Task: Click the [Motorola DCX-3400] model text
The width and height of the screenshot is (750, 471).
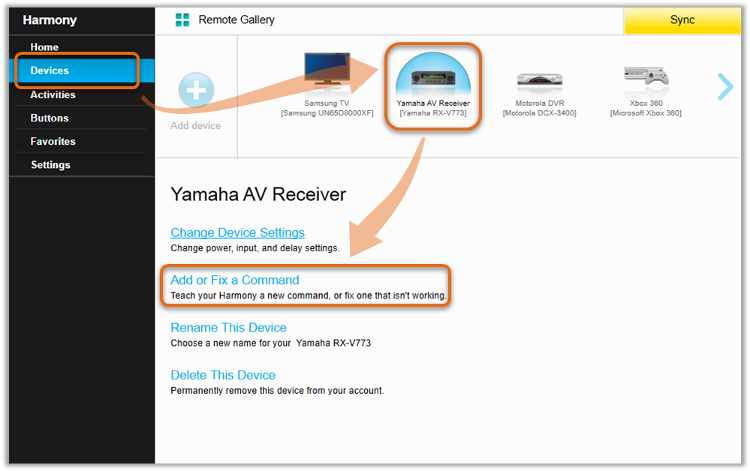Action: coord(540,113)
